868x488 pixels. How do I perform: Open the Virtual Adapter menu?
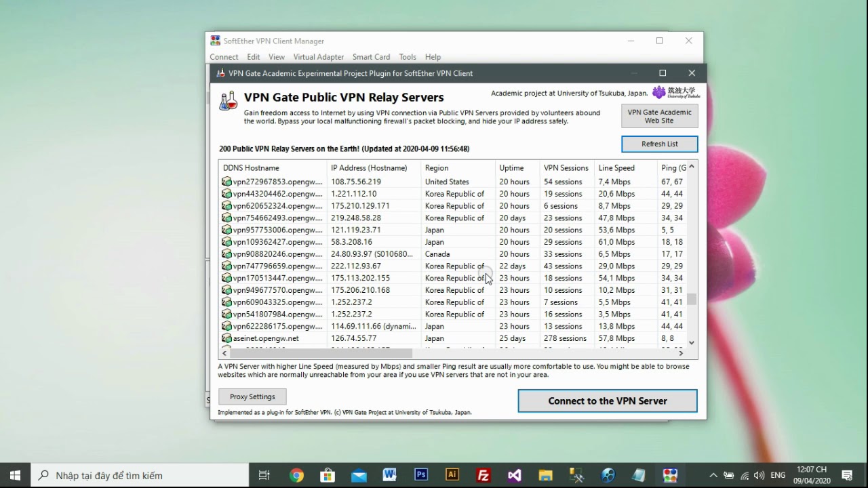(319, 57)
